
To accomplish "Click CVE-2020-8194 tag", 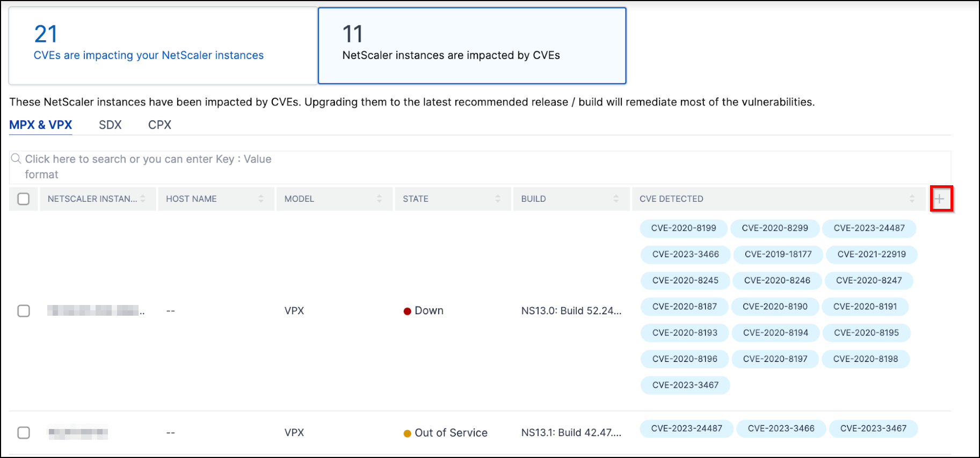I will [775, 333].
